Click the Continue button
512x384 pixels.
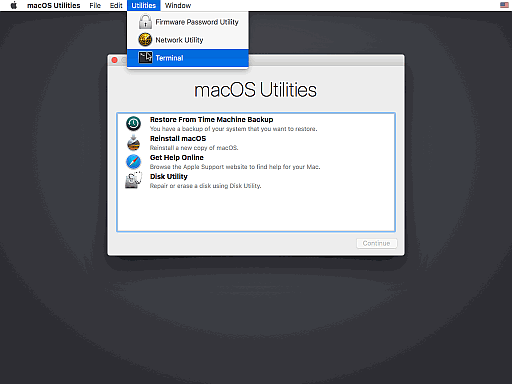point(376,243)
